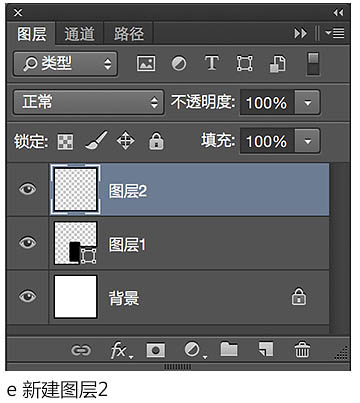360x403 pixels.
Task: Filter for pixel layers icon
Action: (146, 63)
